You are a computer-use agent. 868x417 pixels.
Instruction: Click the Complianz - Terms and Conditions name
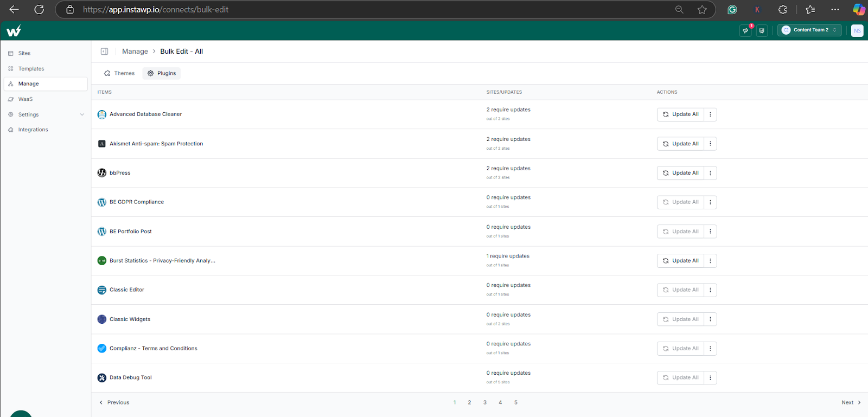point(154,349)
